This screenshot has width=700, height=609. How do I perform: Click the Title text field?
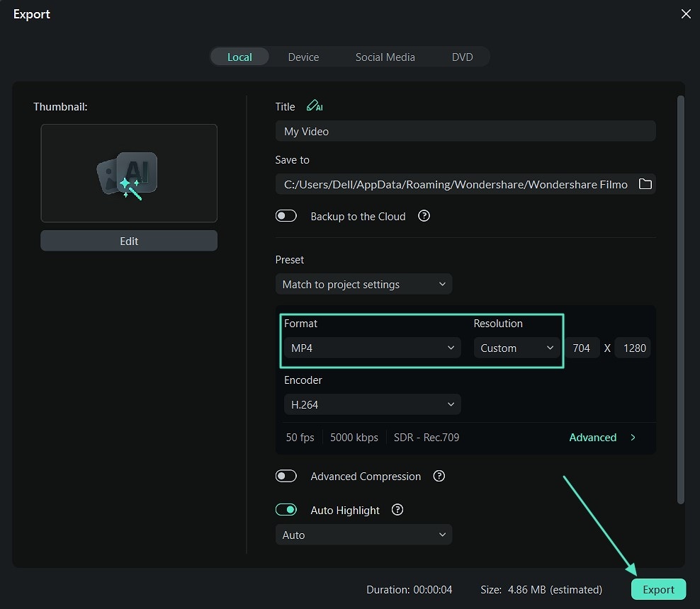pyautogui.click(x=465, y=131)
